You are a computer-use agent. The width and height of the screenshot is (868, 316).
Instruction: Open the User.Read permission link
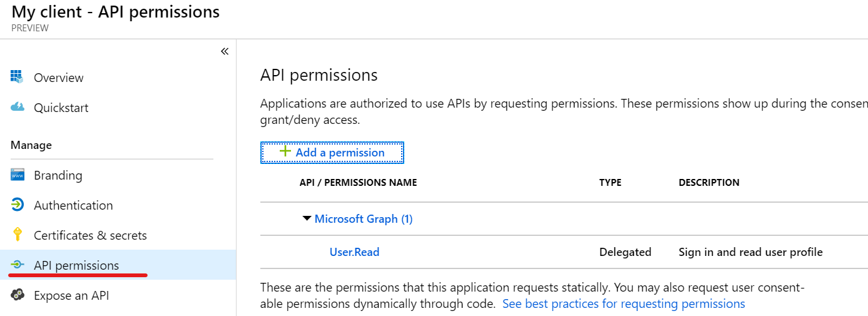pyautogui.click(x=354, y=252)
